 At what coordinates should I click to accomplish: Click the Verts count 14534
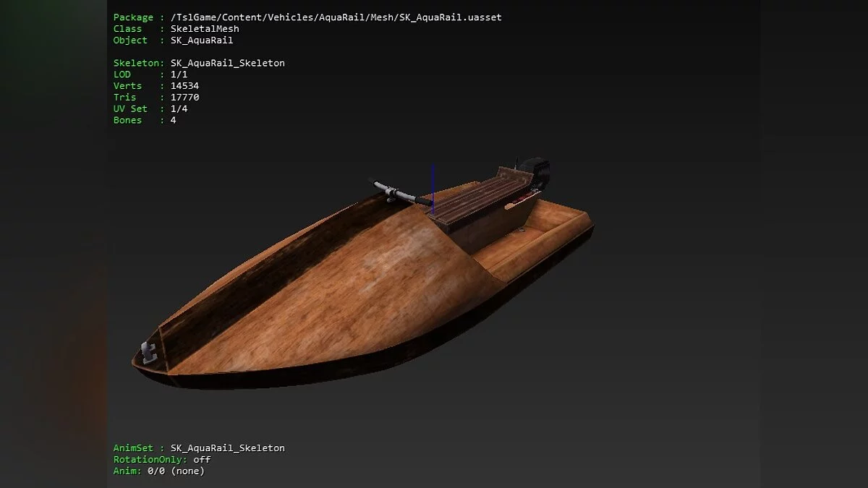[x=184, y=86]
